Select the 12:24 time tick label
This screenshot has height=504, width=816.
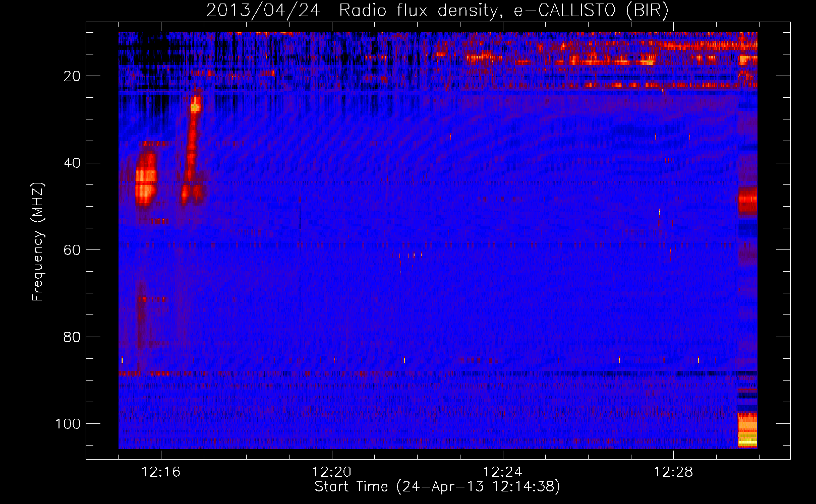(503, 472)
